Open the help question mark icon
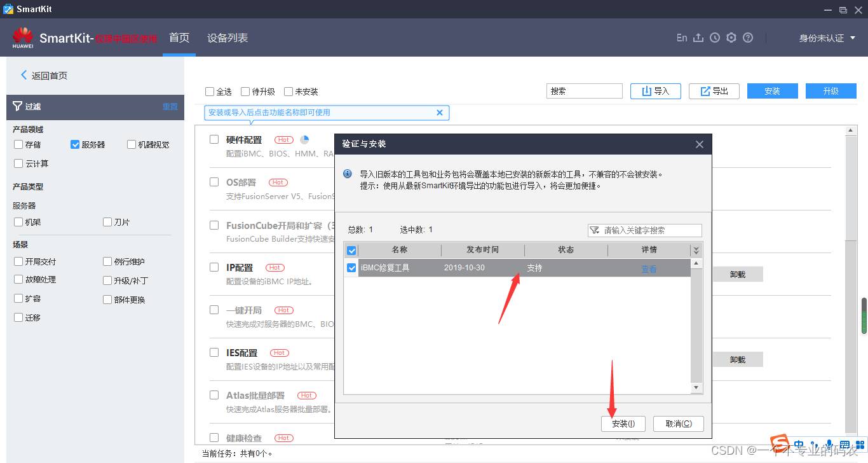The height and width of the screenshot is (463, 868). (748, 38)
